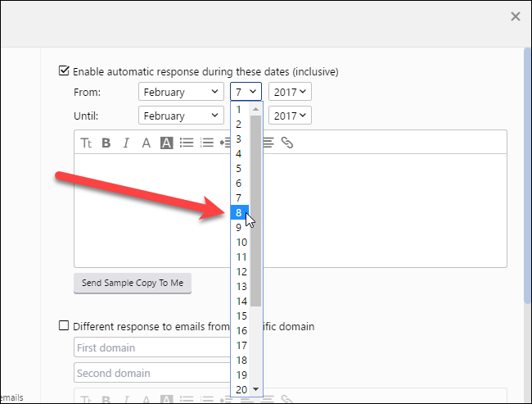Select day 15 in the list
This screenshot has width=532, height=404.
click(x=240, y=316)
